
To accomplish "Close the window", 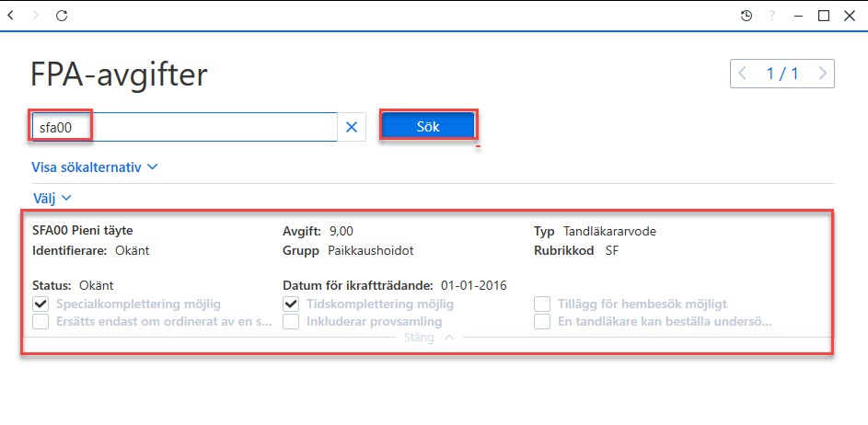I will [x=850, y=16].
